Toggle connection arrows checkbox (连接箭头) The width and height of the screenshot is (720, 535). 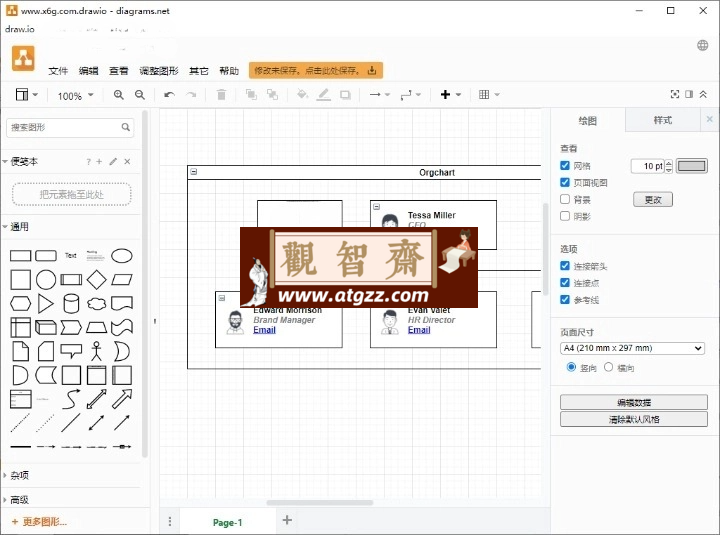(x=565, y=265)
